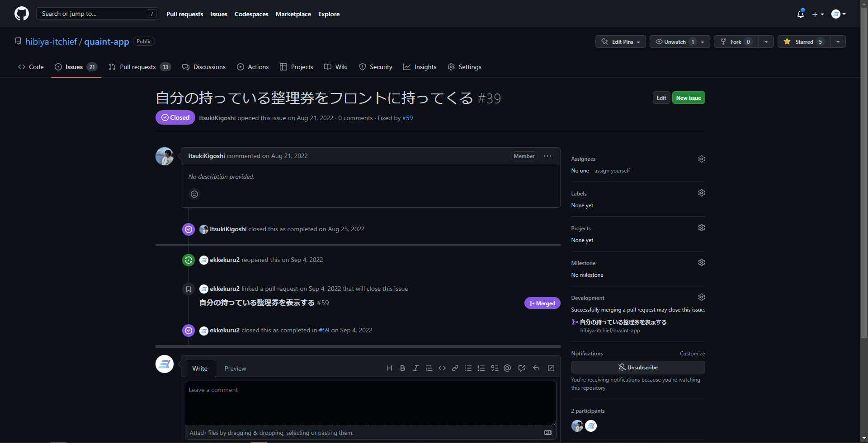Switch to the Actions tab
Image resolution: width=868 pixels, height=443 pixels.
point(253,67)
